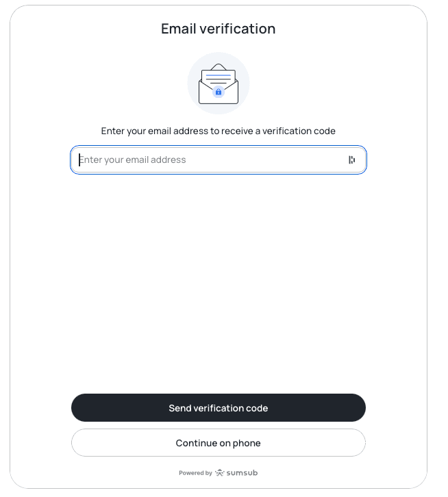This screenshot has width=448, height=497.
Task: Choose Continue on phone
Action: 219,443
